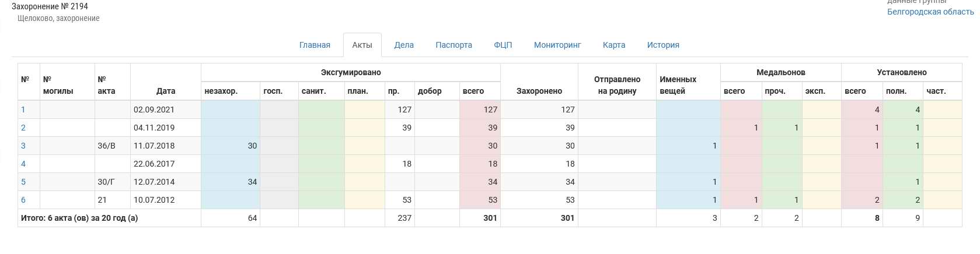Go to the ФЦП tab
This screenshot has width=980, height=254.
(503, 45)
